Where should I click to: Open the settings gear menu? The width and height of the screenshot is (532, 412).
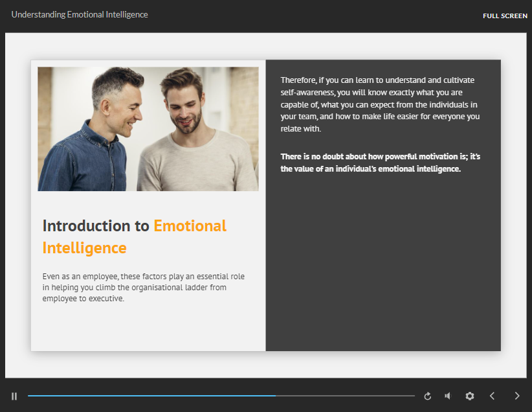click(x=470, y=396)
